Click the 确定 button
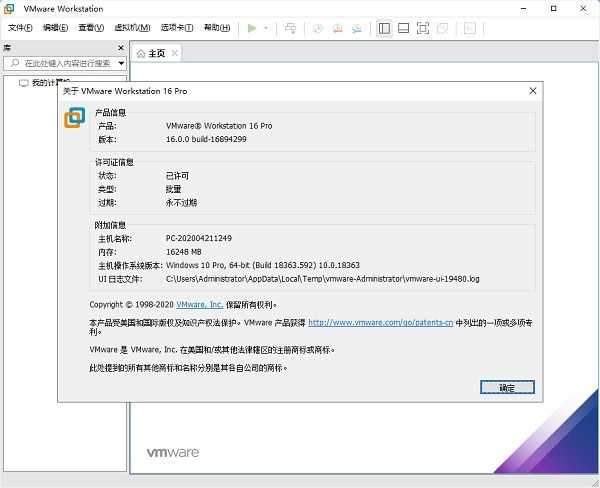This screenshot has width=600, height=488. (507, 387)
